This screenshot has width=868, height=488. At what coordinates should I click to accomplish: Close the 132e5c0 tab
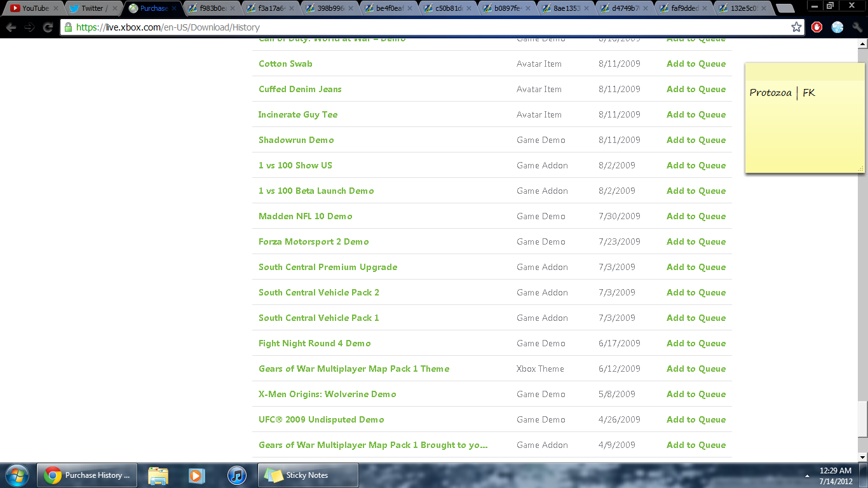[764, 8]
